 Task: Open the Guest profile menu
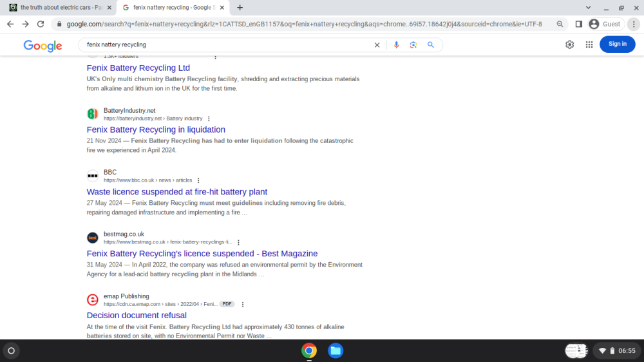click(x=605, y=24)
